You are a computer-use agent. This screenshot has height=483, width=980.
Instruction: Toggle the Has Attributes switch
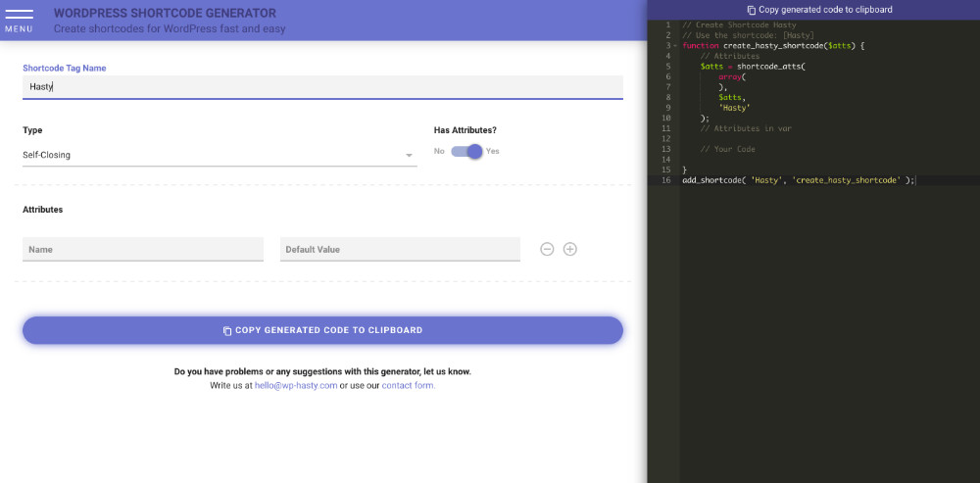click(x=467, y=152)
